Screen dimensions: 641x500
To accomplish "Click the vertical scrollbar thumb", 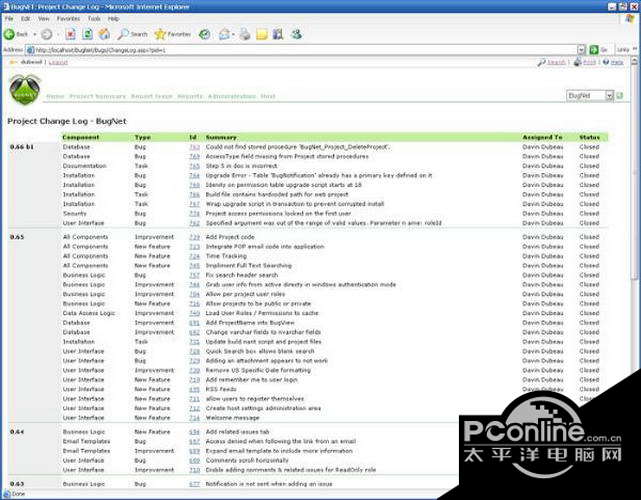I will 634,172.
